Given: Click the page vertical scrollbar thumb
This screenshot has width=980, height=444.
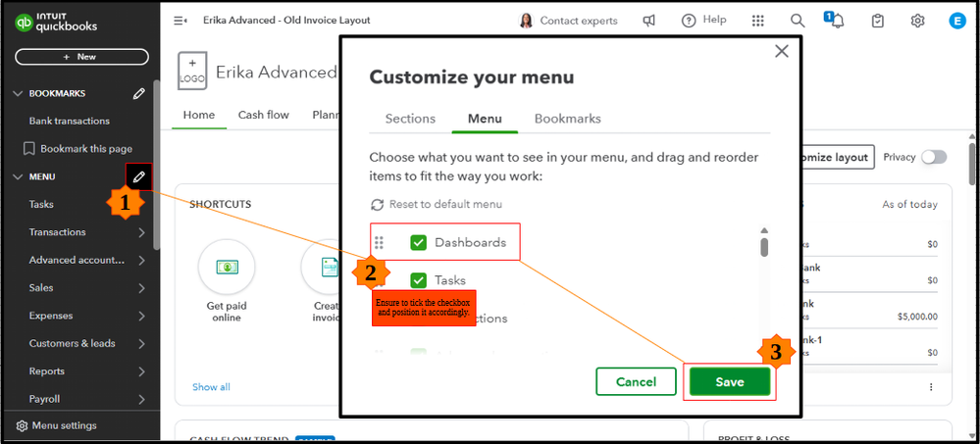Looking at the screenshot, I should (972, 166).
